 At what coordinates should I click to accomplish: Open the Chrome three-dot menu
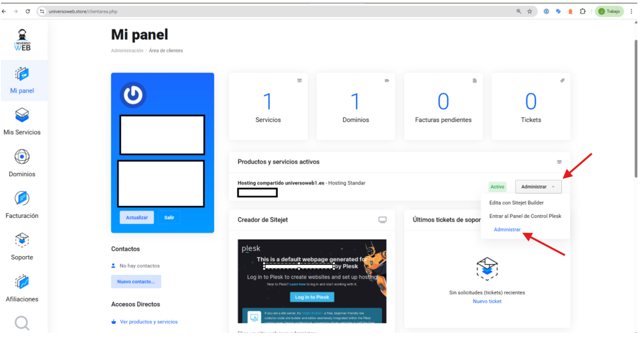tap(631, 11)
